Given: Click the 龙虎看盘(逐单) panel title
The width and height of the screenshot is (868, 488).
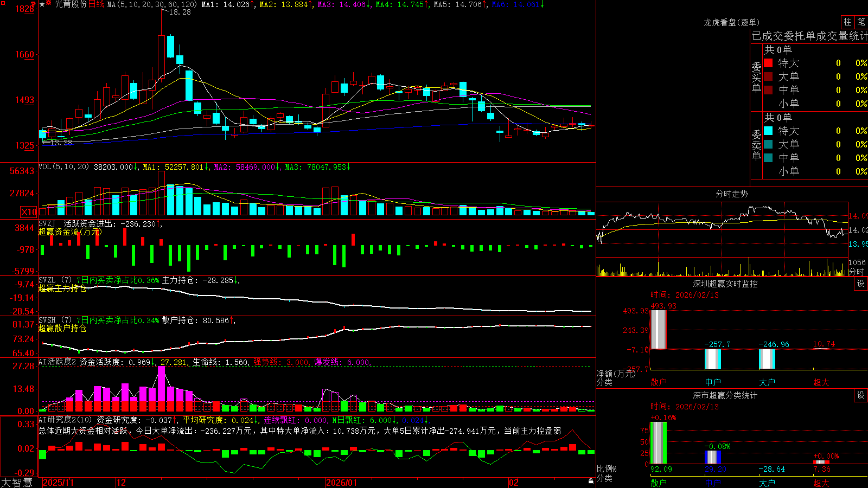Looking at the screenshot, I should tap(731, 22).
